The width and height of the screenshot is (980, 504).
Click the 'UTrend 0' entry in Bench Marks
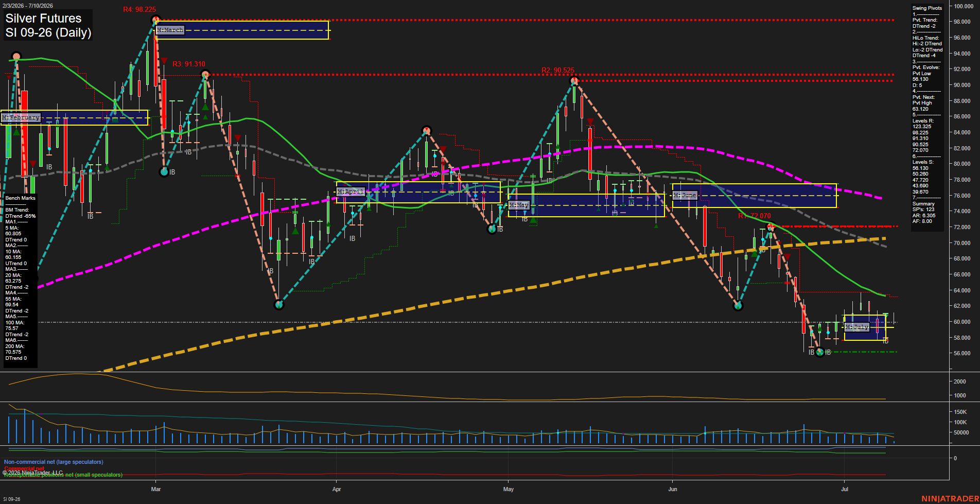pyautogui.click(x=16, y=264)
